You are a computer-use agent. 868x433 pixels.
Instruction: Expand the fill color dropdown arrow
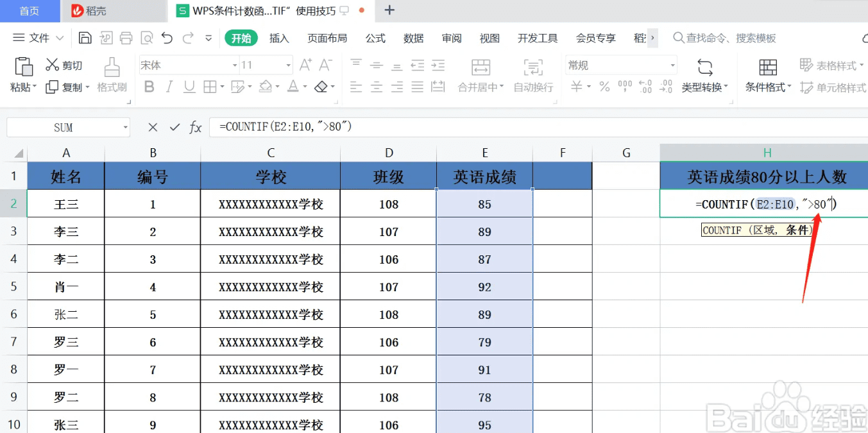(x=277, y=87)
